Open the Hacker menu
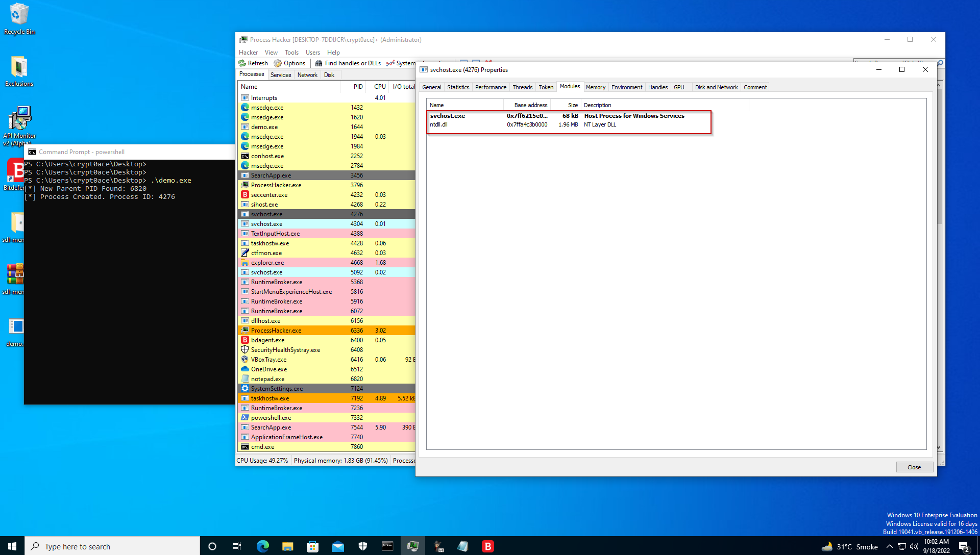The height and width of the screenshot is (555, 980). (248, 53)
